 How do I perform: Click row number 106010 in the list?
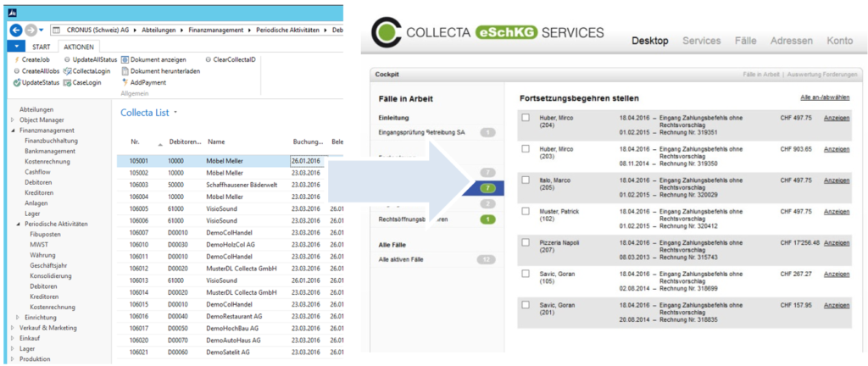click(140, 245)
